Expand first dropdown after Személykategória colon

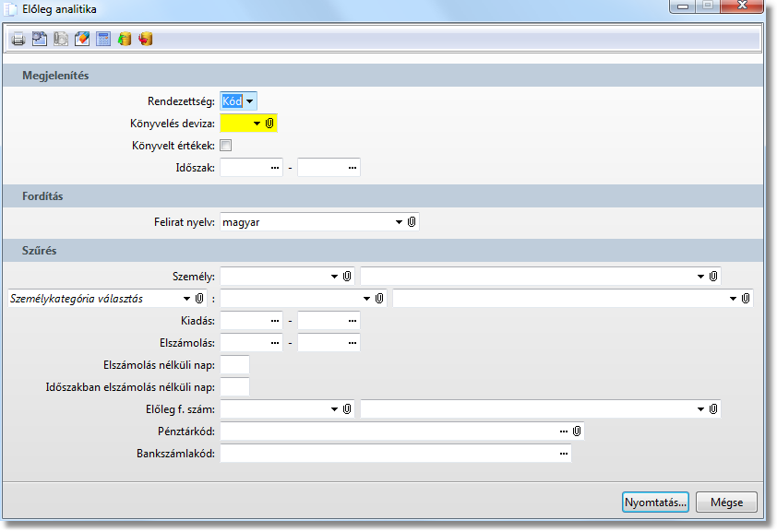click(366, 299)
